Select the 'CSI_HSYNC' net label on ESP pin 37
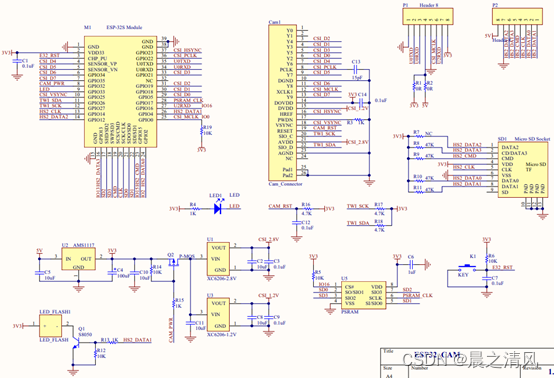The height and width of the screenshot is (378, 554). [187, 50]
